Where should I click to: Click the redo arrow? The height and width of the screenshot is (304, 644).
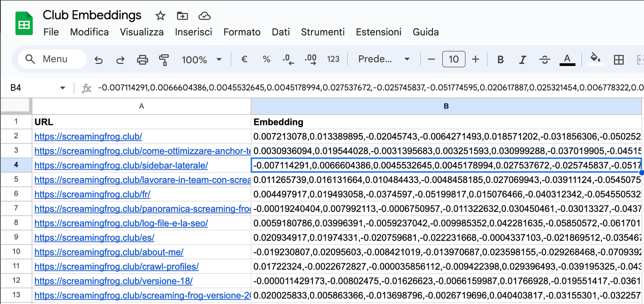coord(120,60)
